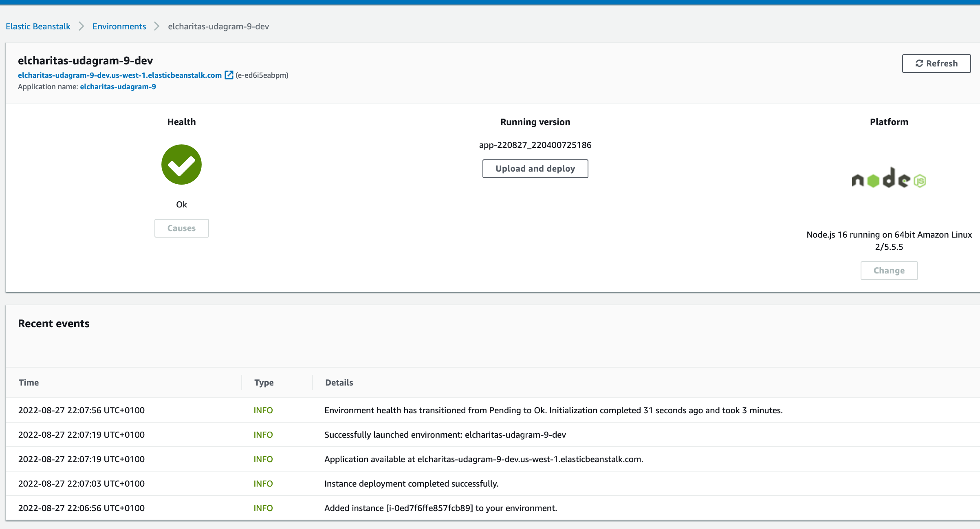Screen dimensions: 980x529
Task: Click the Change platform button
Action: (x=889, y=271)
